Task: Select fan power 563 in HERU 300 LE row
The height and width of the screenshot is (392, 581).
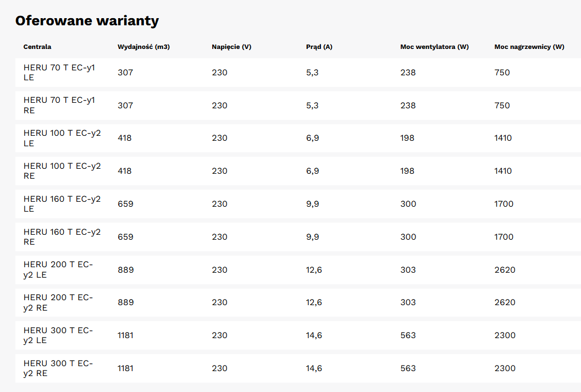Action: tap(408, 335)
